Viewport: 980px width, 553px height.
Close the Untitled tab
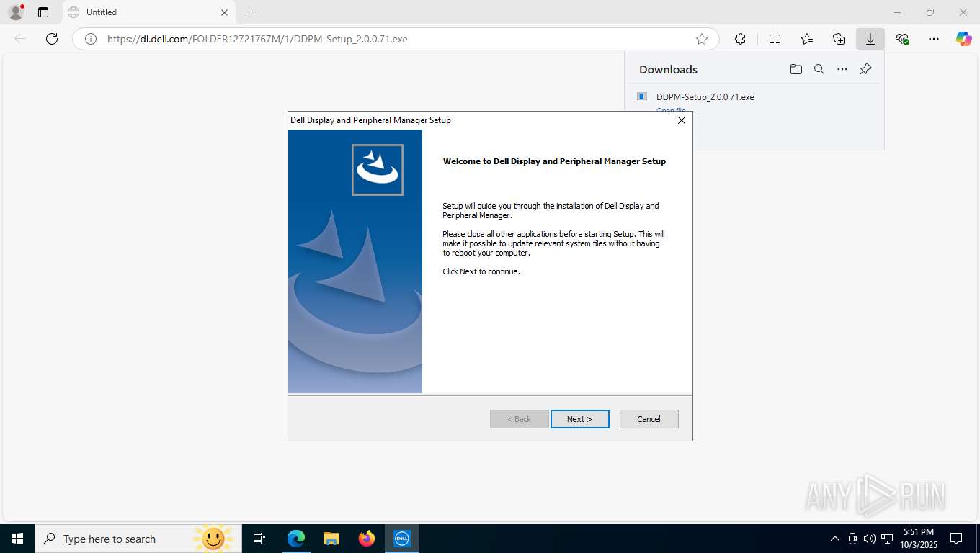click(x=224, y=12)
